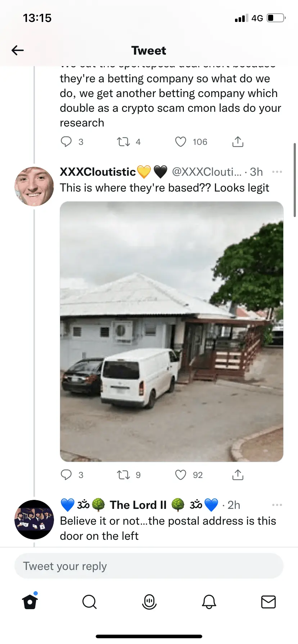Open The Lord II username link

pyautogui.click(x=138, y=505)
